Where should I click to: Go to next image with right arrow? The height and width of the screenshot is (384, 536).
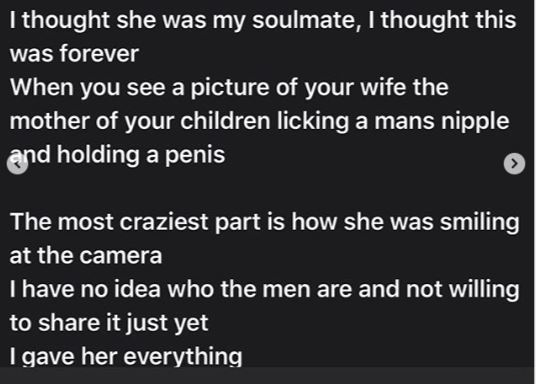tap(514, 164)
